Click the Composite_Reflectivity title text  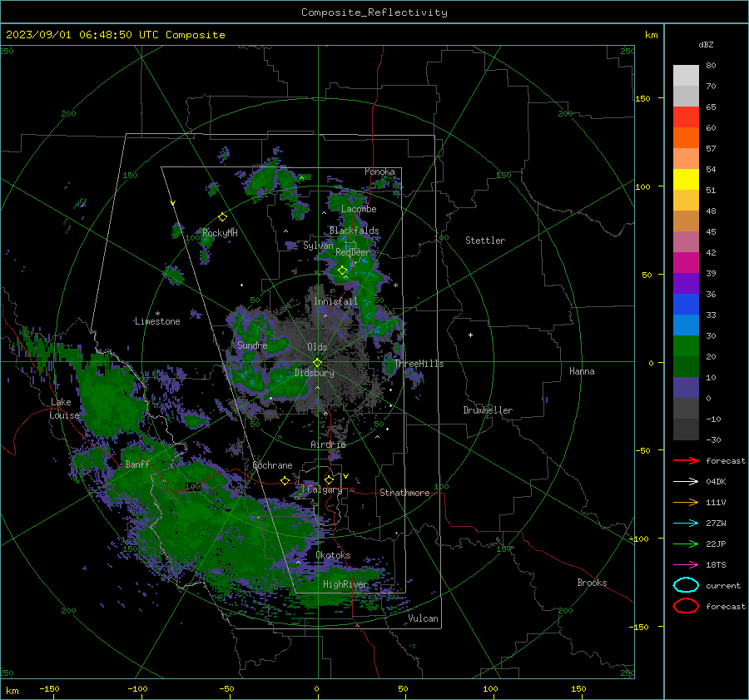pos(374,12)
